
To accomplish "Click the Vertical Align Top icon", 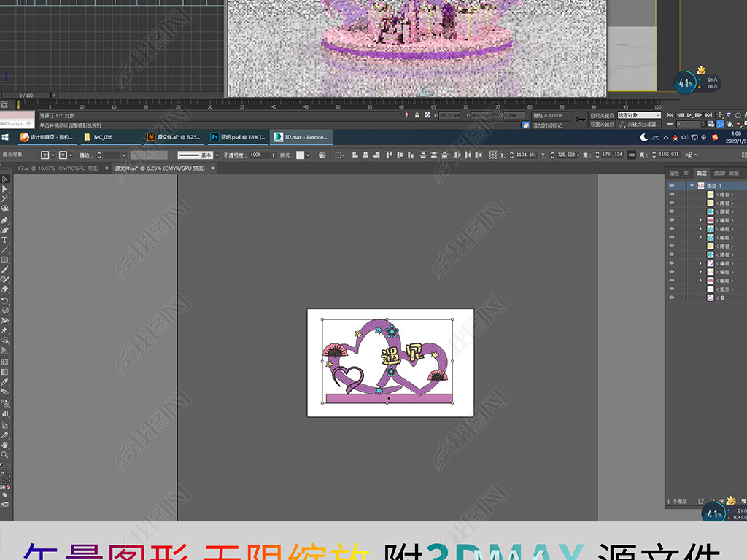I will click(389, 155).
